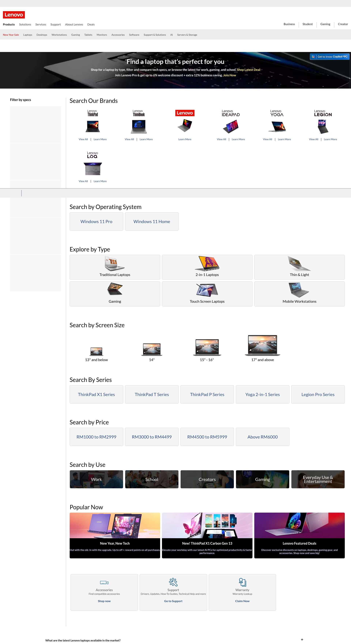Open the ThinkBook brand laptop image
The height and width of the screenshot is (644, 351).
139,126
